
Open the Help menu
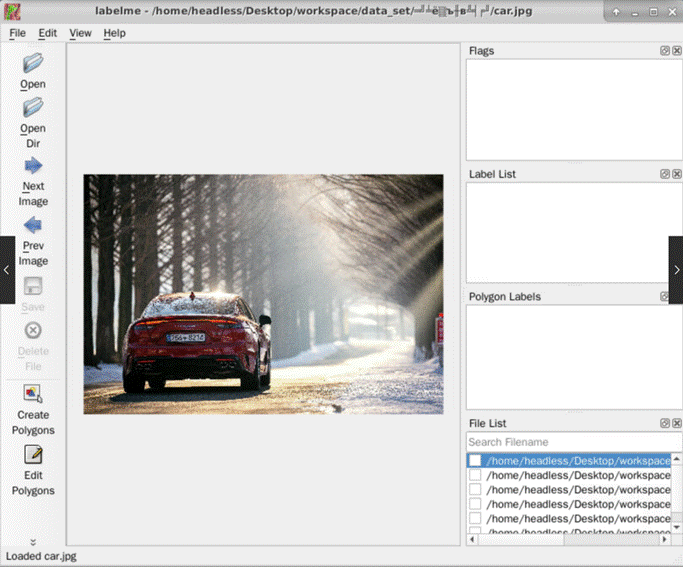tap(115, 33)
